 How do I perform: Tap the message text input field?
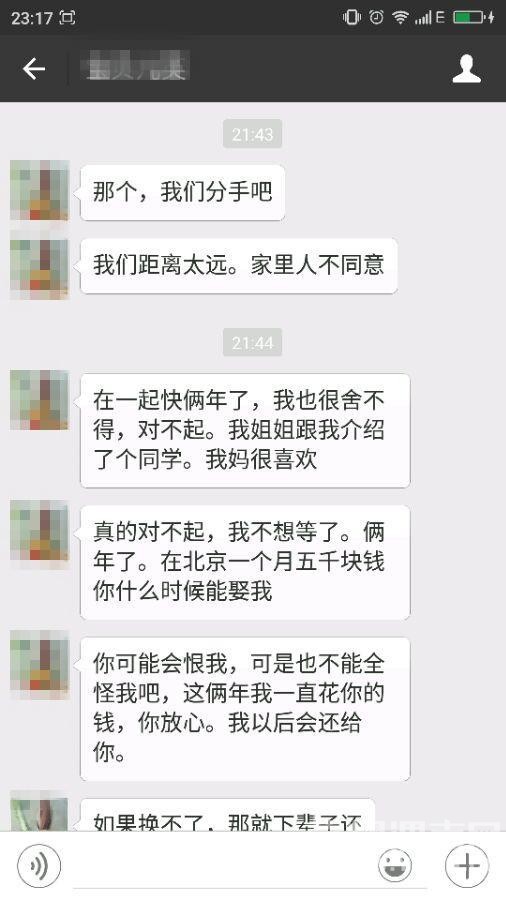(x=220, y=866)
